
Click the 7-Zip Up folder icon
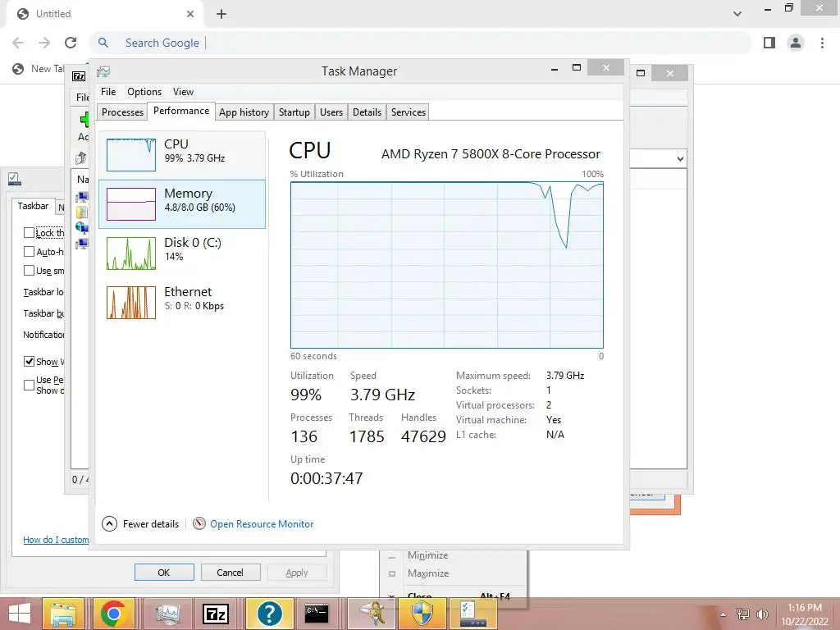[x=81, y=158]
